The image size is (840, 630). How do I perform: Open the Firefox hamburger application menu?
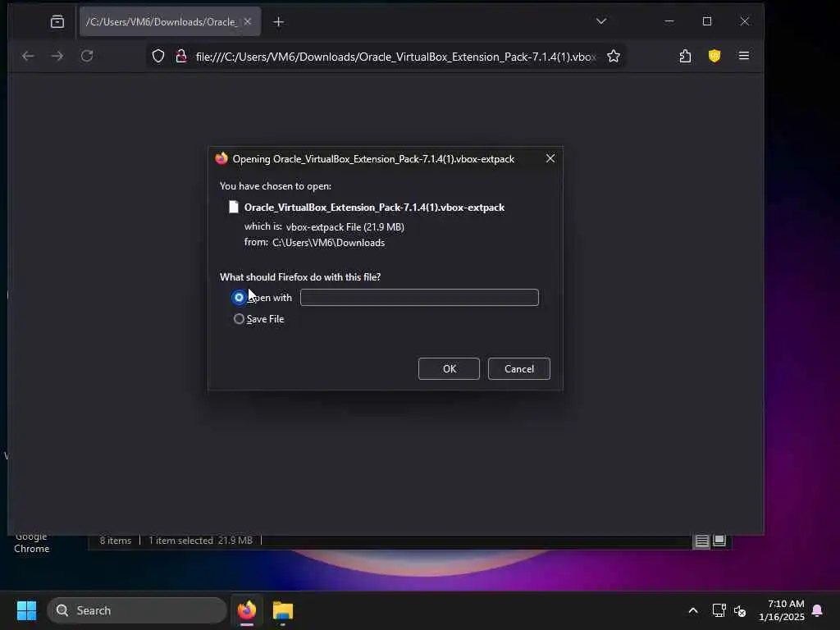pos(743,56)
